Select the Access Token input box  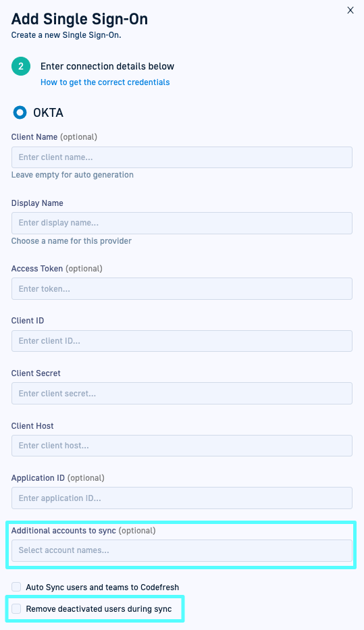(182, 288)
